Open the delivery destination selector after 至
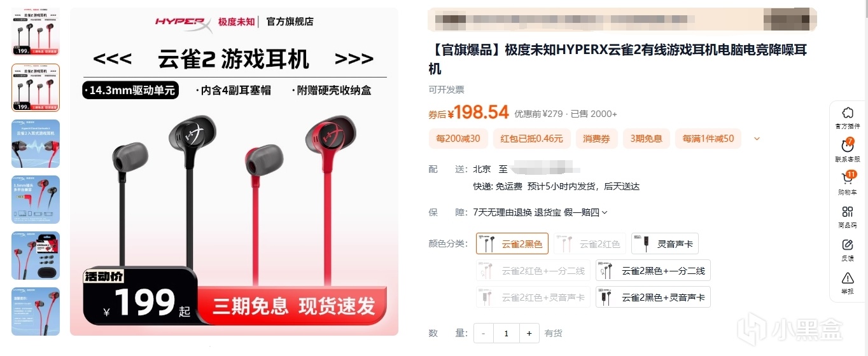Image resolution: width=868 pixels, height=356 pixels. pyautogui.click(x=547, y=169)
